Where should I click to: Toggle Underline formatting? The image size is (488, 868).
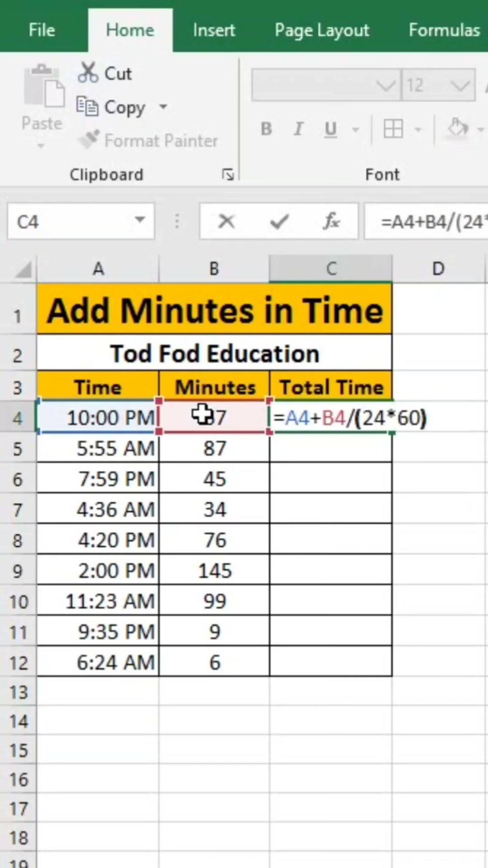pyautogui.click(x=331, y=129)
